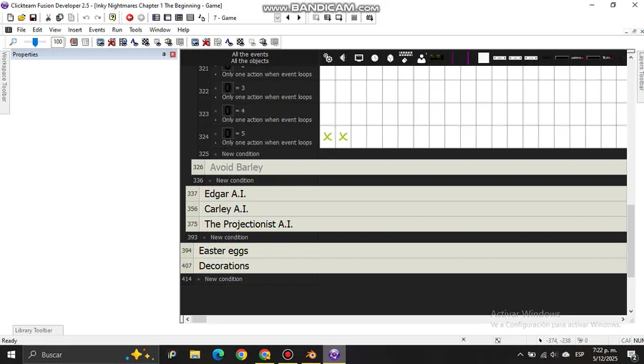The height and width of the screenshot is (364, 644).
Task: Toggle auto-hide pin on Properties panel
Action: (x=164, y=54)
